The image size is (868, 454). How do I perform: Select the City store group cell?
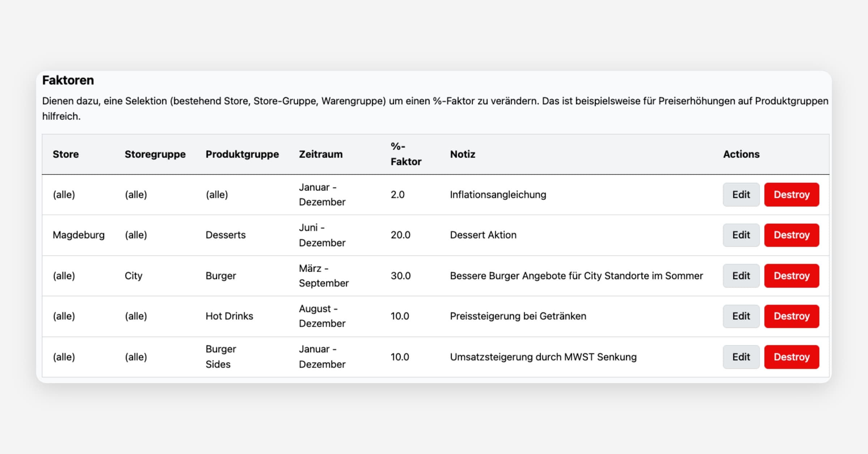(133, 276)
